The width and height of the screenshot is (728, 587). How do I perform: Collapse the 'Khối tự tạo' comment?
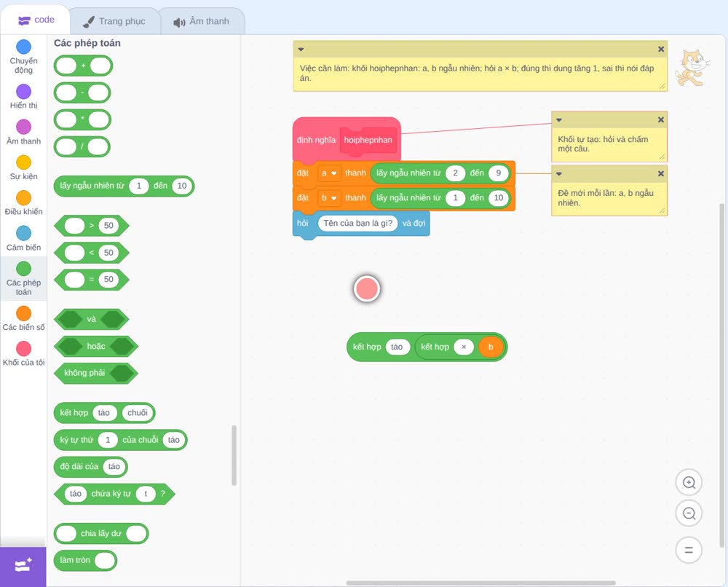[559, 120]
